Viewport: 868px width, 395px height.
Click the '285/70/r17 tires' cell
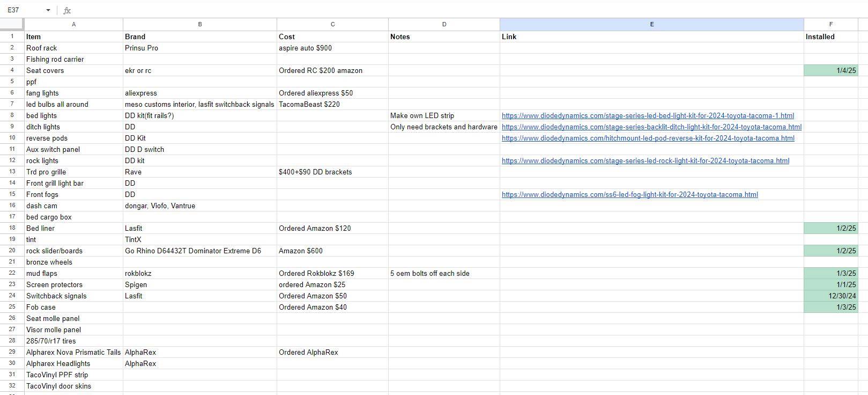[73, 341]
